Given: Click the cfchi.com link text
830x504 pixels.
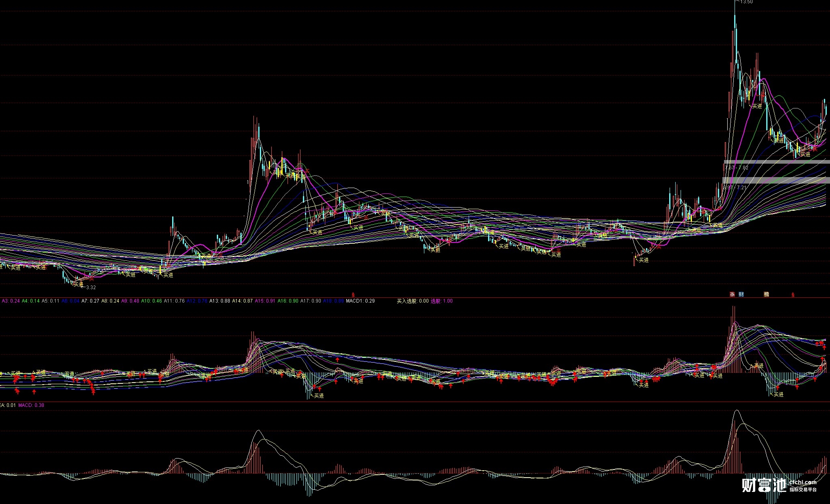Looking at the screenshot, I should (x=802, y=482).
